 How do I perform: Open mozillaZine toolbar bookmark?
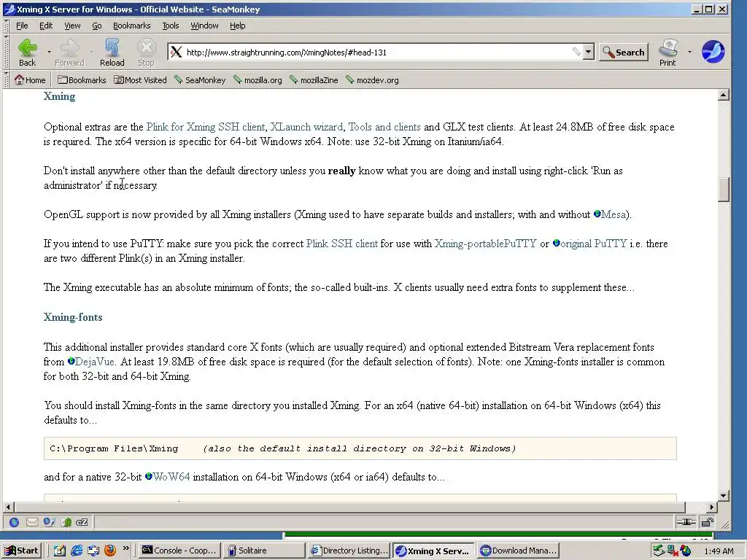(314, 80)
